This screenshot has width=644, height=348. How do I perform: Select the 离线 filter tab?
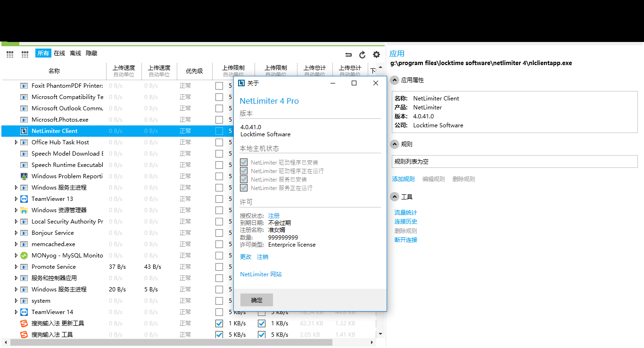point(75,53)
